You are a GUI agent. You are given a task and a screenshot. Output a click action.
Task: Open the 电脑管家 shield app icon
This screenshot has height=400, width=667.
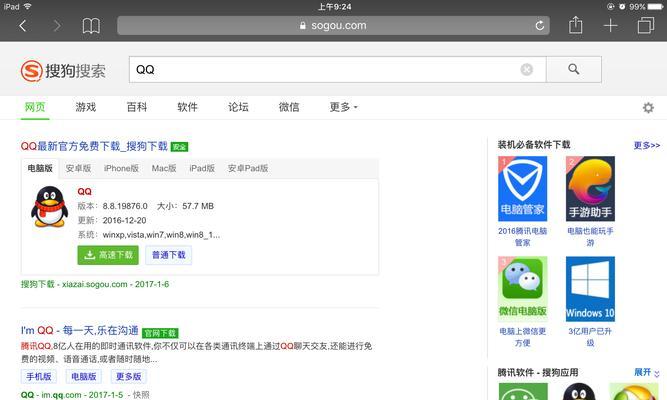pos(522,189)
